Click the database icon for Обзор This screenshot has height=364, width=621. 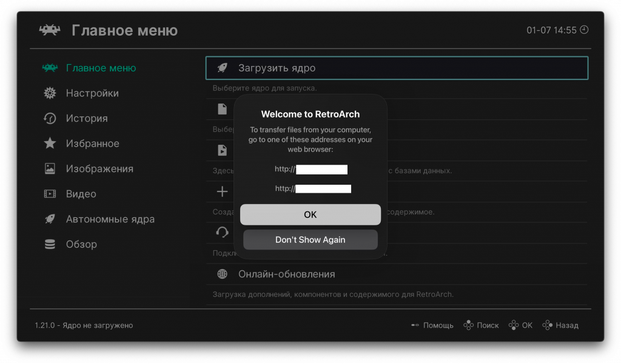coord(50,244)
